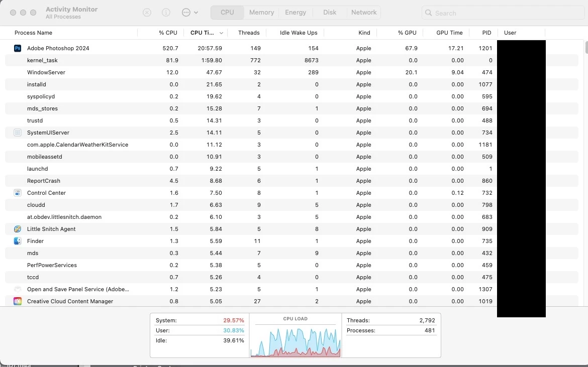
Task: Click WindowServer's 20.1 % GPU value
Action: (x=412, y=72)
